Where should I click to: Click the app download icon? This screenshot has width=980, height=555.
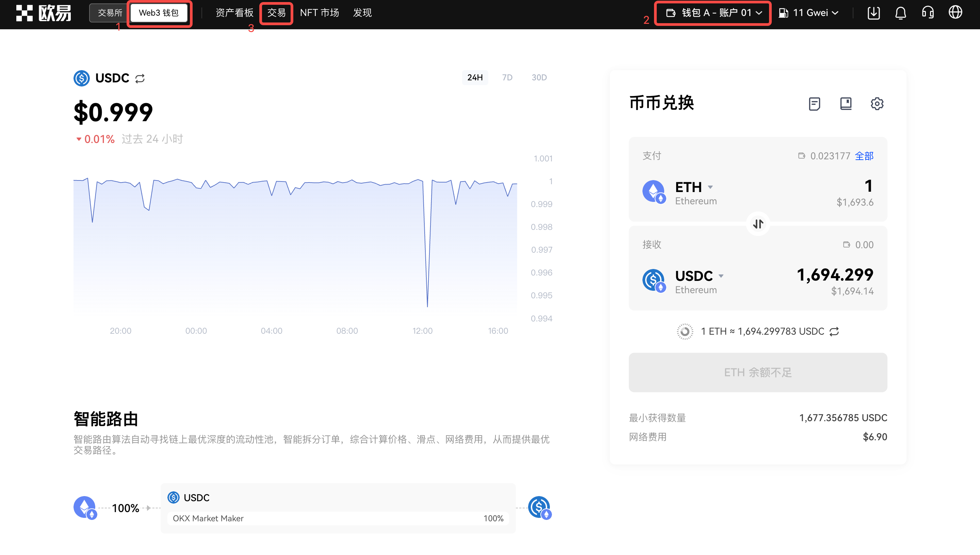click(873, 13)
